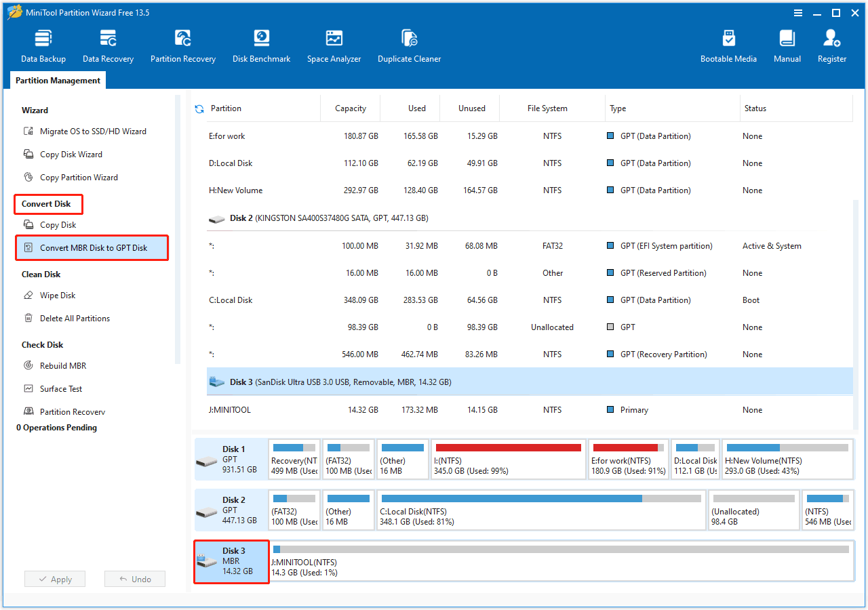Launch the Data Recovery feature

[x=108, y=45]
